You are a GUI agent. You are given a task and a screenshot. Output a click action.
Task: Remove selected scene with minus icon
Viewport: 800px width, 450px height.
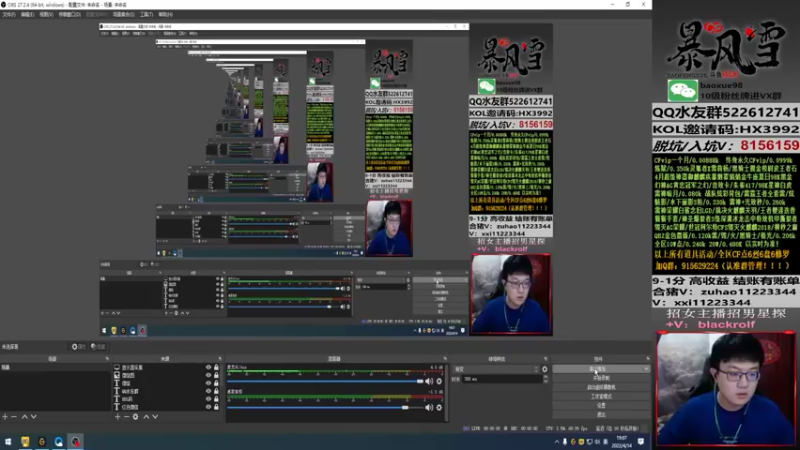click(x=14, y=417)
